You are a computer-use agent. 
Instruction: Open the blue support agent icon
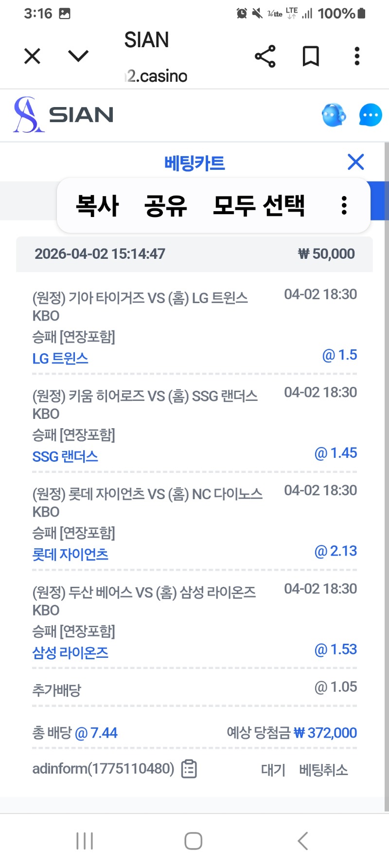pos(334,115)
